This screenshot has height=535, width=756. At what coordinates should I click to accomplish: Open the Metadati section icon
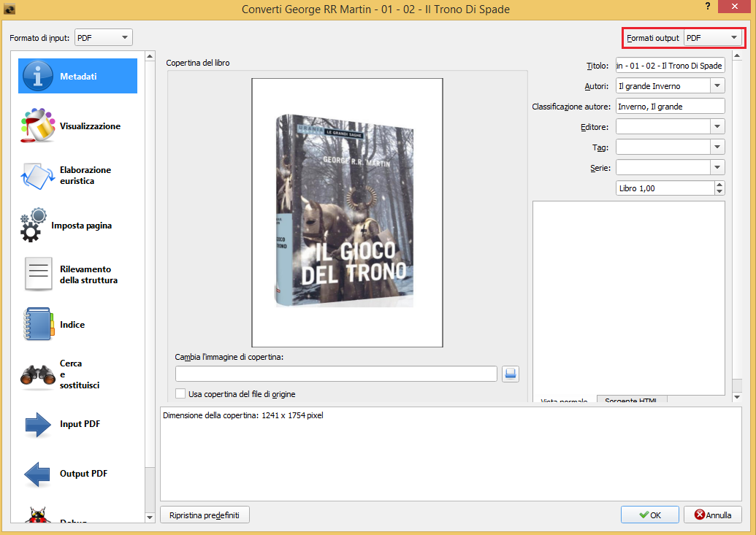pos(37,76)
